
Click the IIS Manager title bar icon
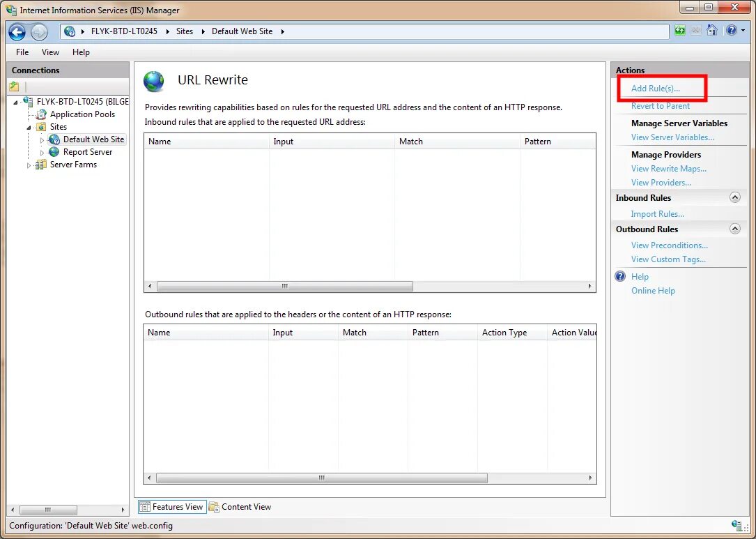pos(10,10)
